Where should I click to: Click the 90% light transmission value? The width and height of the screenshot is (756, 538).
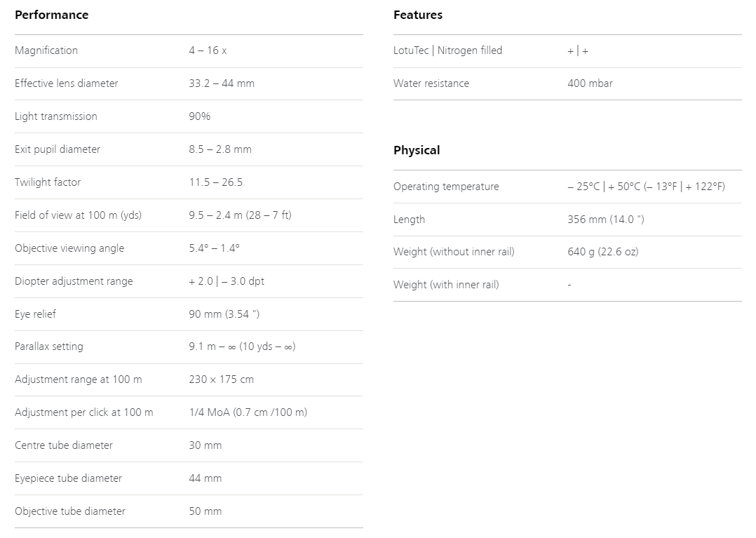(200, 116)
